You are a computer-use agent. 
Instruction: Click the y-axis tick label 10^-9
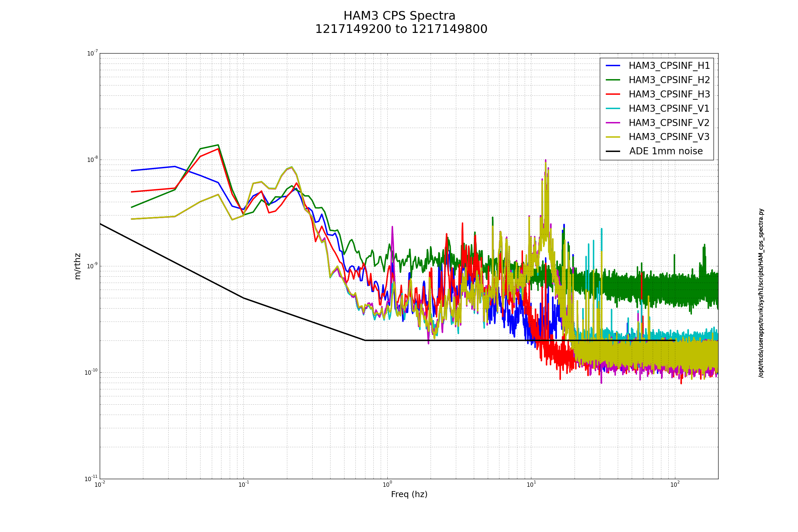click(92, 266)
